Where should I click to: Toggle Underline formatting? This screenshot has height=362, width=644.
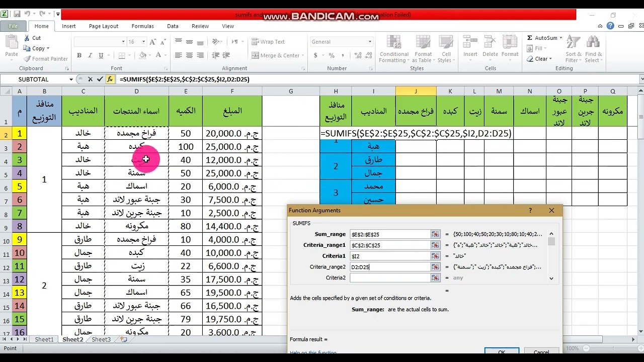(101, 55)
